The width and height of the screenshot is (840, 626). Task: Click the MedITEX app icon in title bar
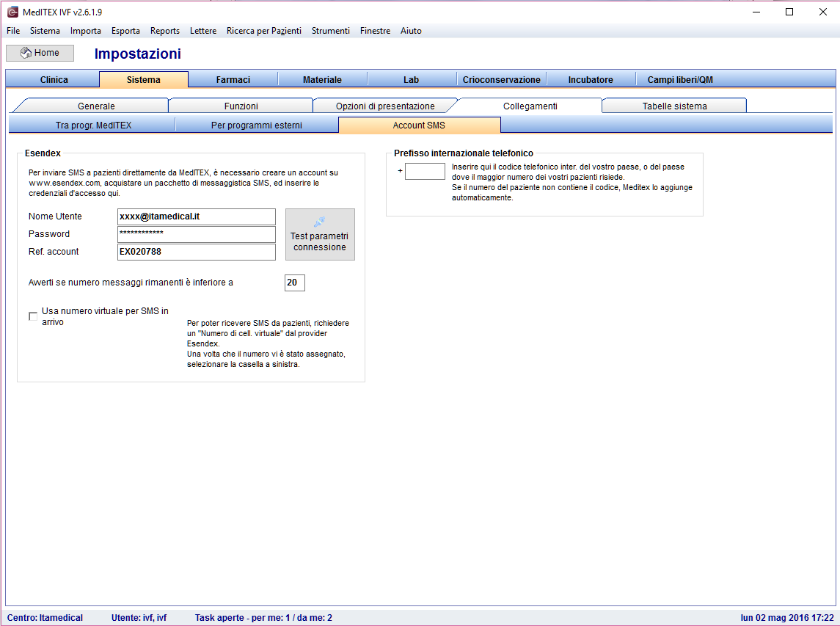[12, 12]
